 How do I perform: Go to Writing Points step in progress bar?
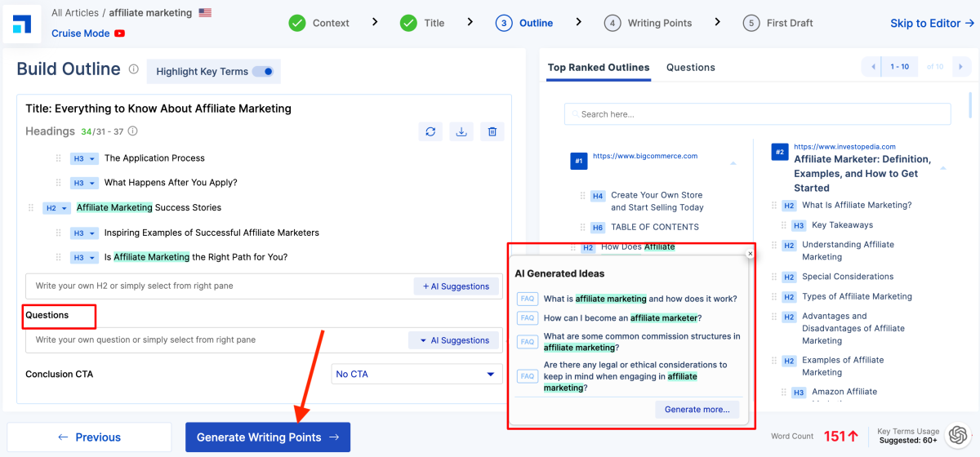(648, 23)
